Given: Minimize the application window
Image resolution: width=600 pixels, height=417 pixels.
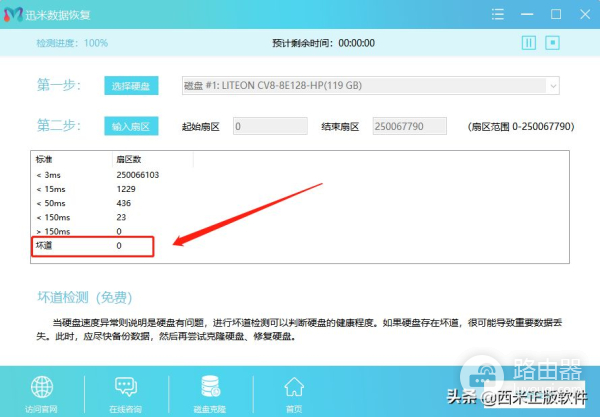Looking at the screenshot, I should click(x=527, y=15).
